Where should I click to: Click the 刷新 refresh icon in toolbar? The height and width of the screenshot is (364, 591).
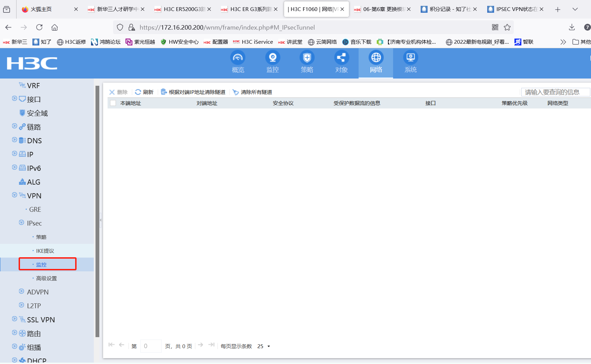[138, 92]
